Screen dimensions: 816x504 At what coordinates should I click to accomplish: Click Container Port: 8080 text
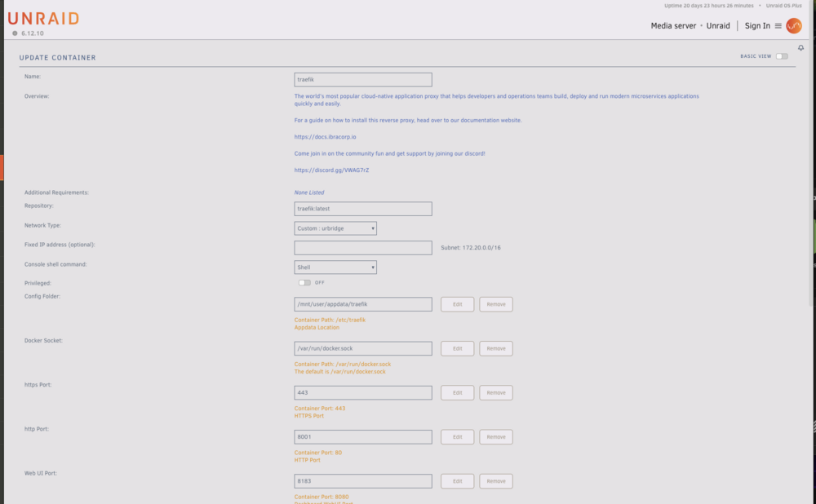(x=322, y=497)
